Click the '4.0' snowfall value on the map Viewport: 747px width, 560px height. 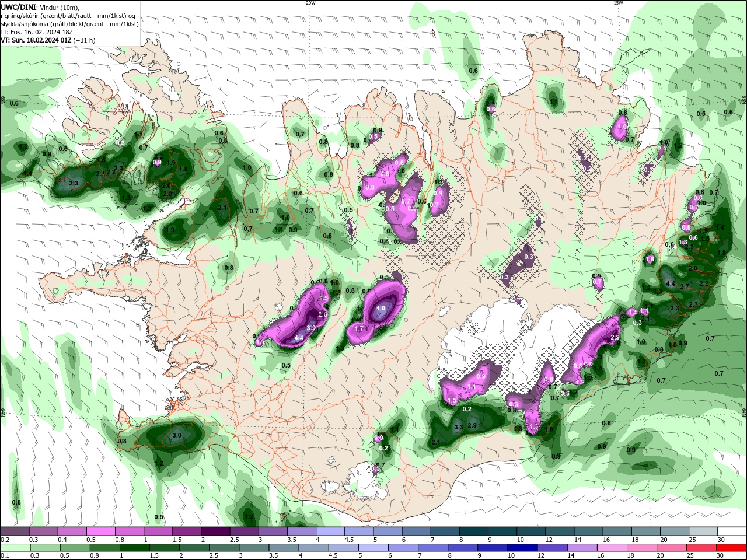[381, 308]
